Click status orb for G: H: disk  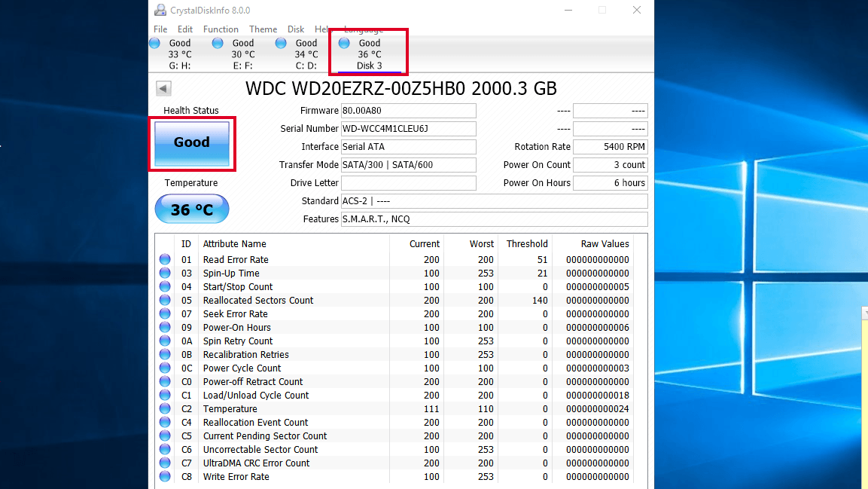(x=154, y=43)
